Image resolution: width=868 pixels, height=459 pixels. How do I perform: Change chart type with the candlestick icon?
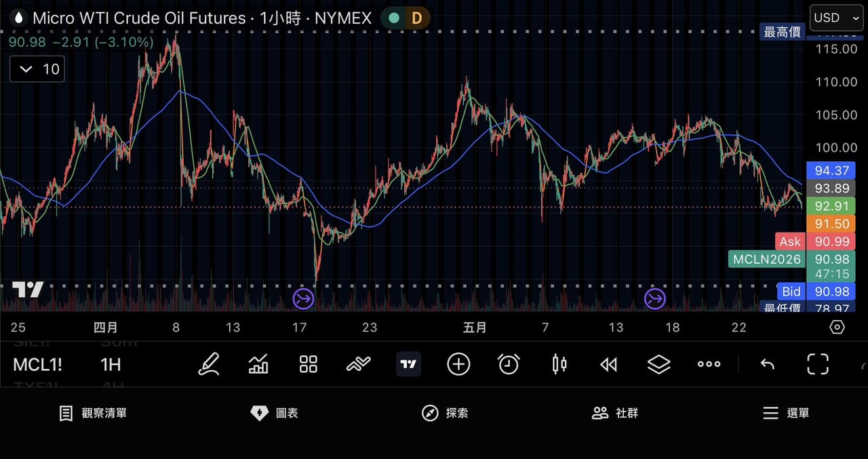coord(559,364)
